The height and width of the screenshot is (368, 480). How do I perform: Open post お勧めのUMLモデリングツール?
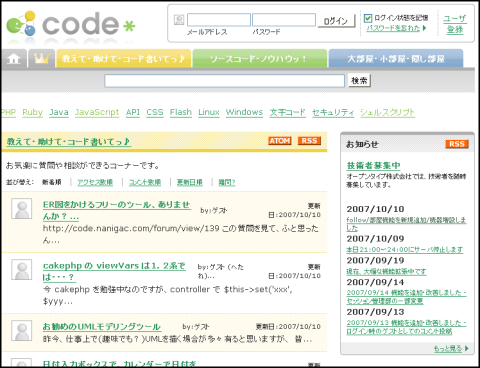pyautogui.click(x=102, y=327)
